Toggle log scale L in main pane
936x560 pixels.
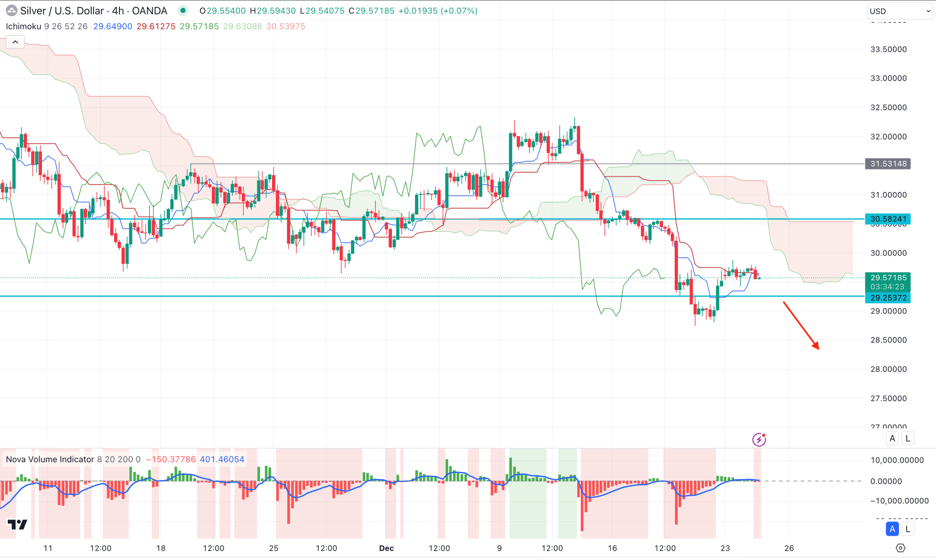tap(908, 438)
